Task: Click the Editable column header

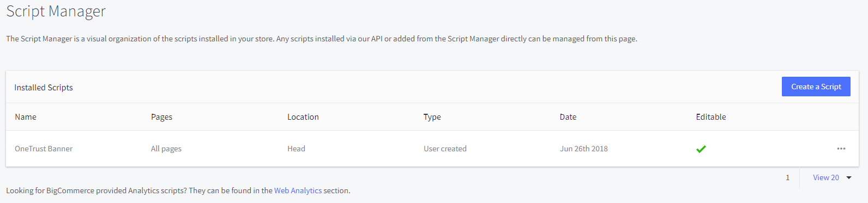Action: [x=711, y=117]
